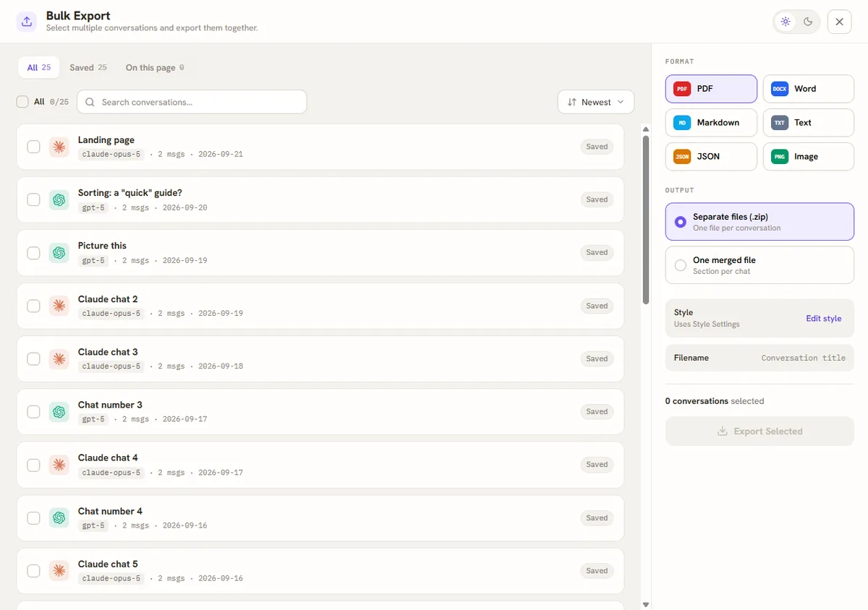
Task: Click the Chat number 4 title
Action: [110, 511]
